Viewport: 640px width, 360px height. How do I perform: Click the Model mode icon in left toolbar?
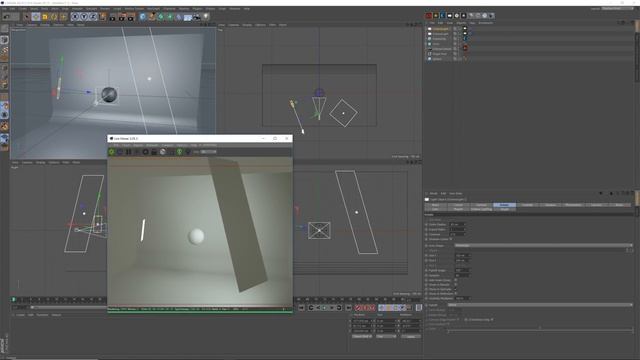click(4, 40)
